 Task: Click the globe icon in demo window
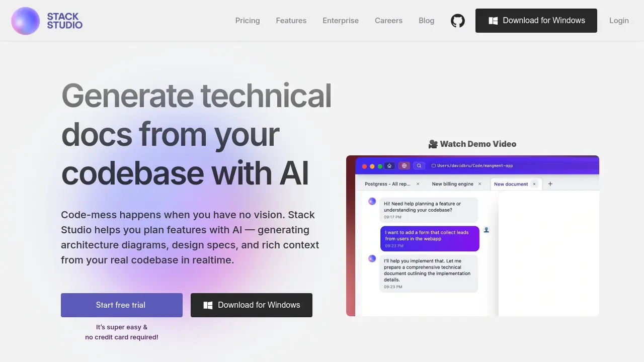[404, 165]
